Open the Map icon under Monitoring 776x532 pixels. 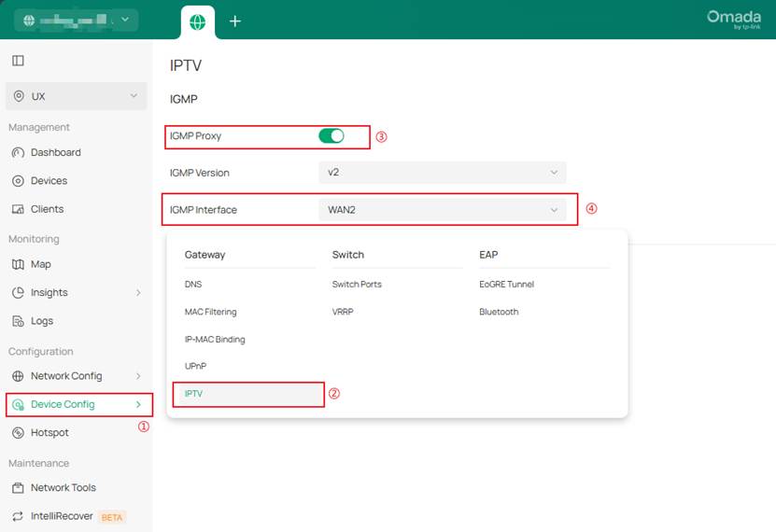(18, 264)
